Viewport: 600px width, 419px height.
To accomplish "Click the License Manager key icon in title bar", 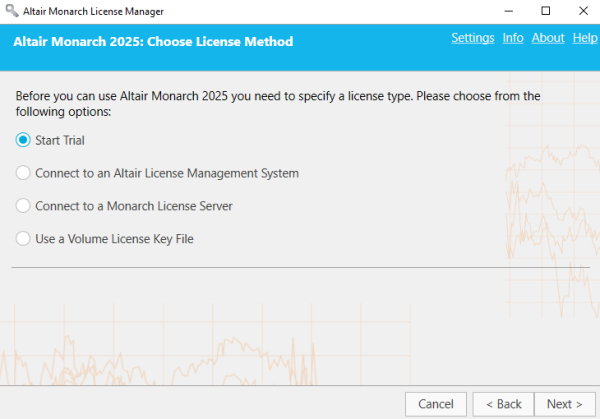I will (x=12, y=11).
